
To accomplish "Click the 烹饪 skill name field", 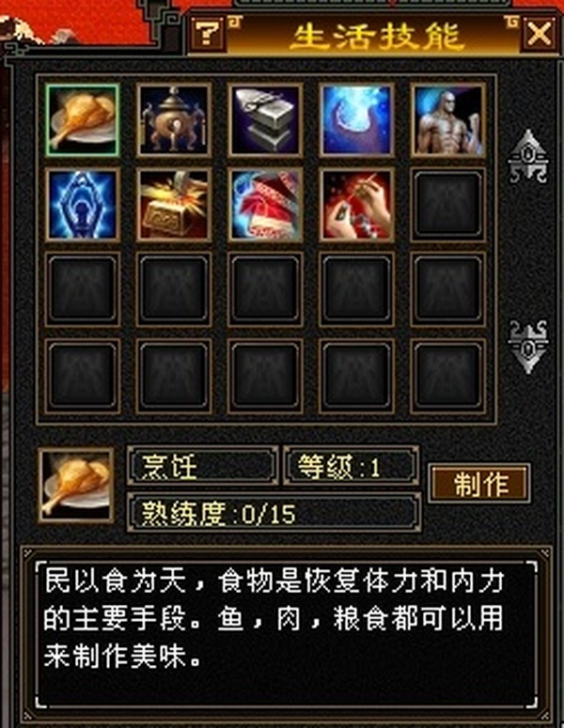I will coord(202,466).
